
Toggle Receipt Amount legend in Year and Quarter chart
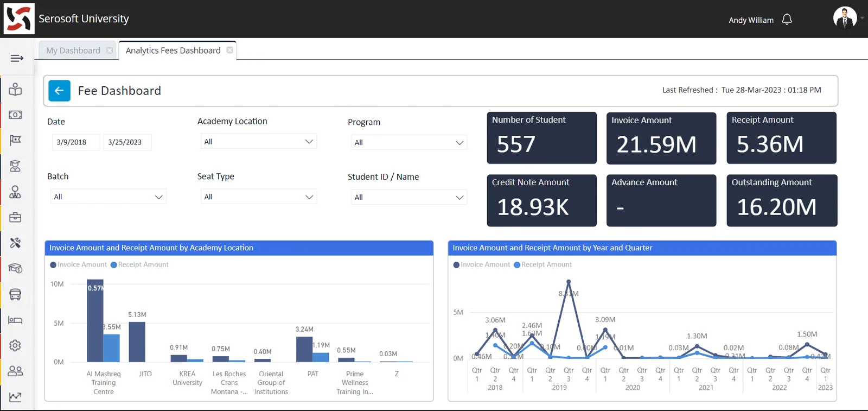coord(543,265)
